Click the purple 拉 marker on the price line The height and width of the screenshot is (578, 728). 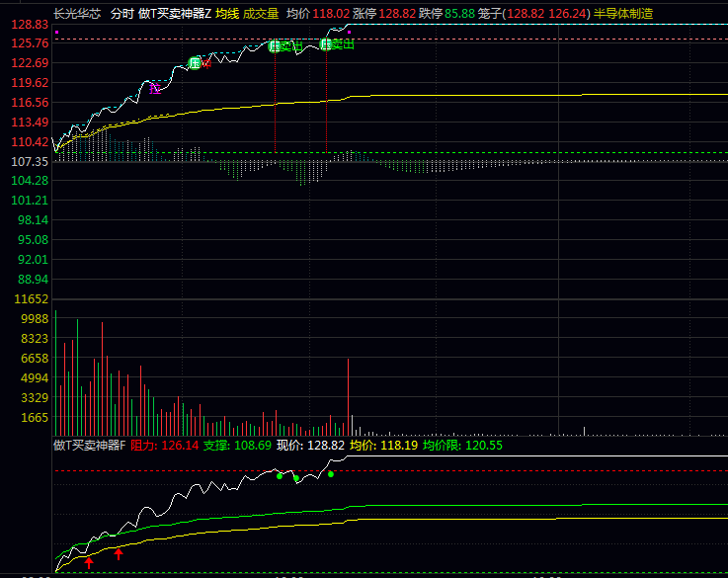tap(155, 89)
